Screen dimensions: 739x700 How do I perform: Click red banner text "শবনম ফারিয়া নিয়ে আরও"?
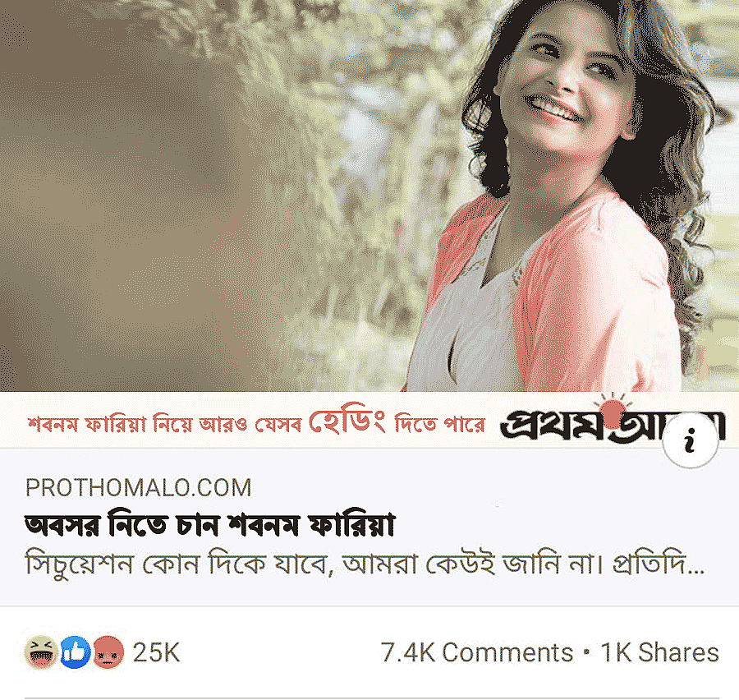[x=138, y=425]
